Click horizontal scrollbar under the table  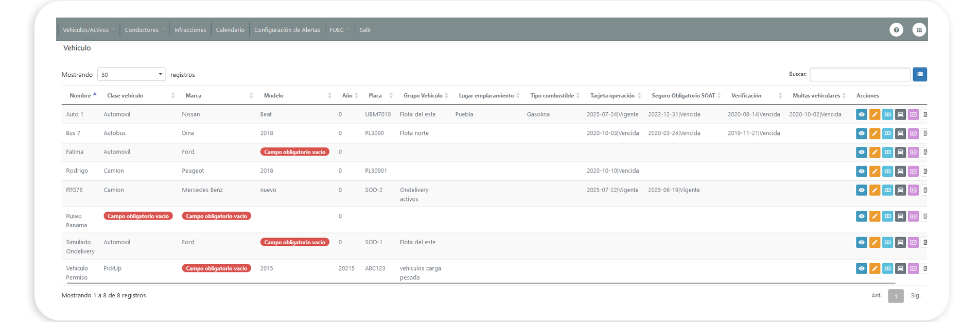pyautogui.click(x=481, y=283)
